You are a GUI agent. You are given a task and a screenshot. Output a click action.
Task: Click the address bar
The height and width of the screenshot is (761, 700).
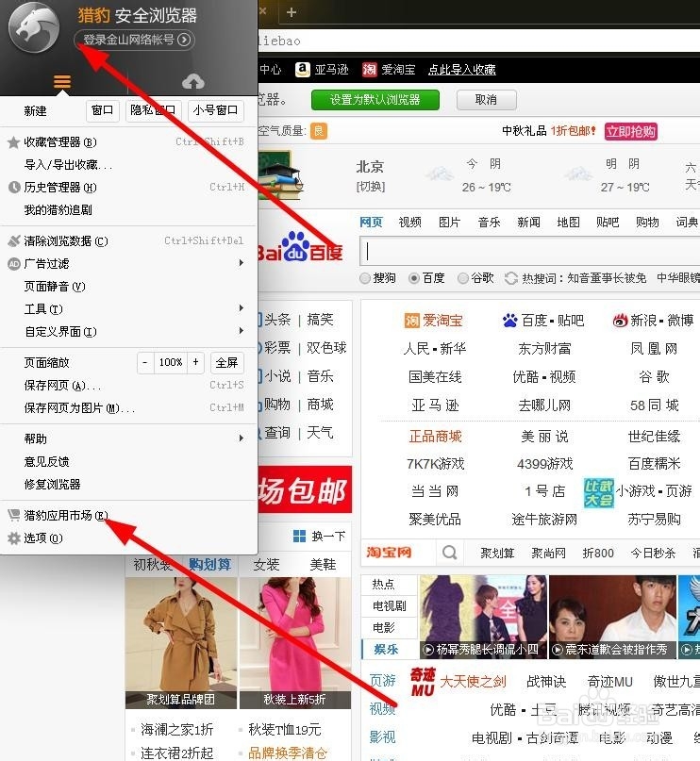(478, 41)
